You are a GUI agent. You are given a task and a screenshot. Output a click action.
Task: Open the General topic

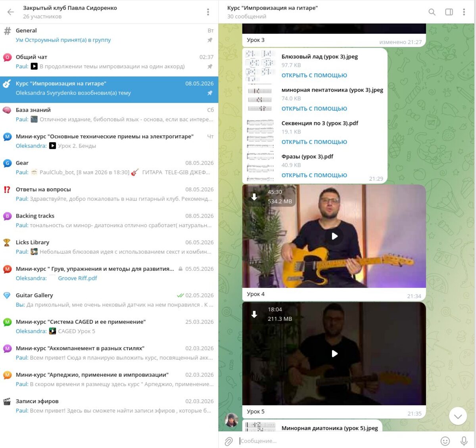pos(109,35)
